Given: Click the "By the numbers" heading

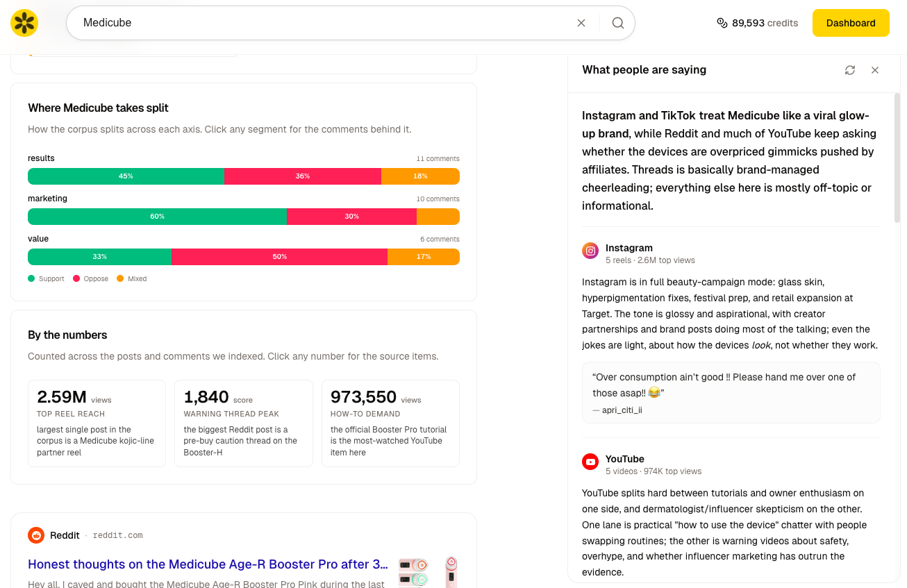Looking at the screenshot, I should (x=67, y=335).
